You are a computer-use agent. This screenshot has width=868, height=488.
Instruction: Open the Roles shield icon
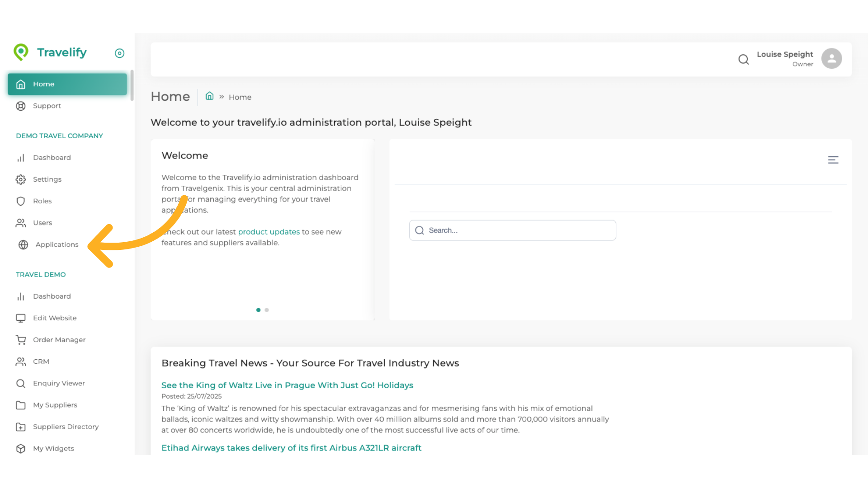coord(21,201)
